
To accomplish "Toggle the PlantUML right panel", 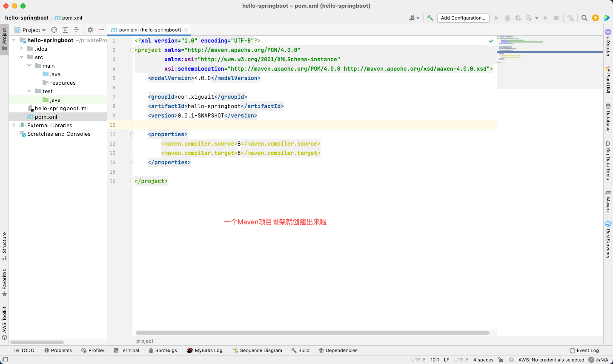I will point(608,80).
